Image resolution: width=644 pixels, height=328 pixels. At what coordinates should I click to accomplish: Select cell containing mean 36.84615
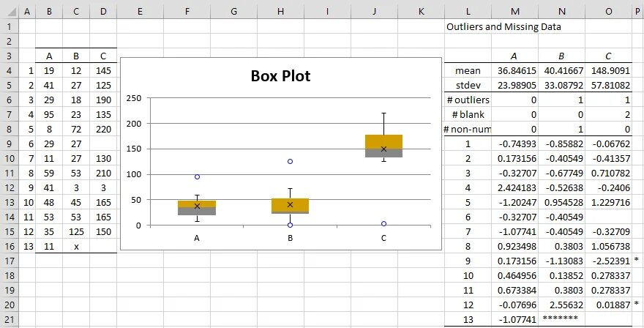coord(515,71)
